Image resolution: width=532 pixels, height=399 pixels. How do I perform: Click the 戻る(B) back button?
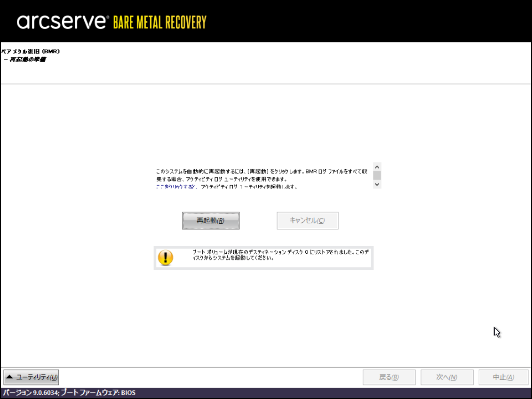click(x=389, y=377)
